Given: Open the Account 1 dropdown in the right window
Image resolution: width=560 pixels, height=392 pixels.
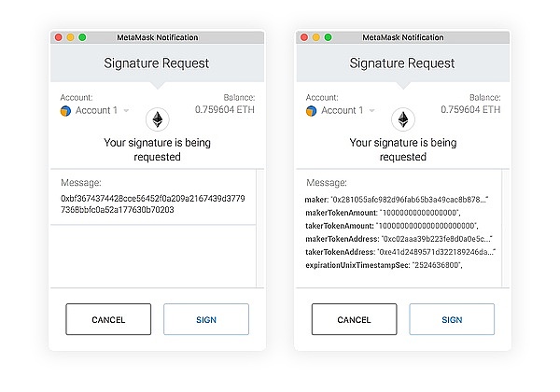Looking at the screenshot, I should 372,110.
